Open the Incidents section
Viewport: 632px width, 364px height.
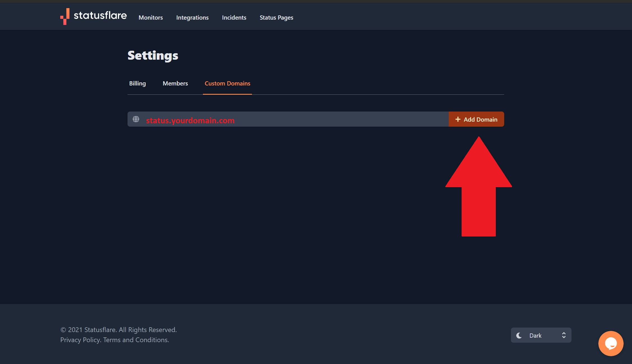coord(234,18)
